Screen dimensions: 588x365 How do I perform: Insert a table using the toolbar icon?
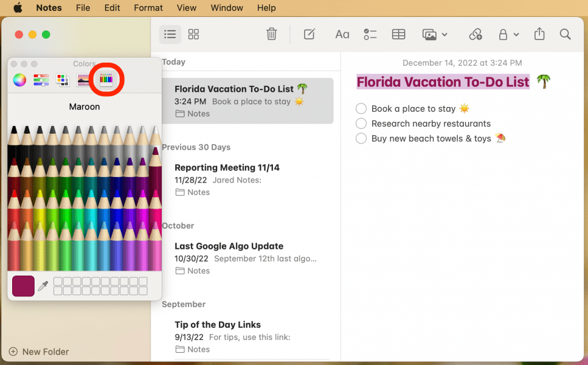point(398,35)
